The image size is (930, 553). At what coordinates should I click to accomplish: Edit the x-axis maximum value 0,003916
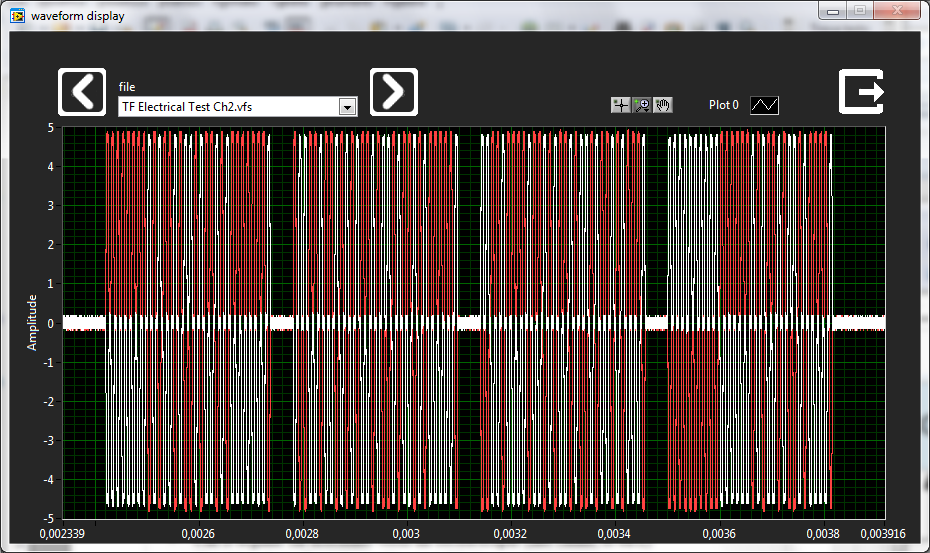[883, 533]
